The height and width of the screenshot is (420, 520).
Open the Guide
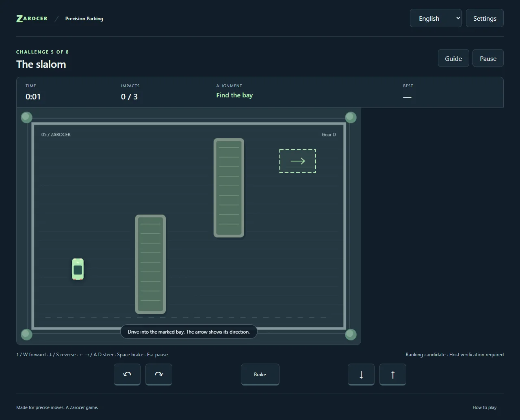[x=453, y=58]
